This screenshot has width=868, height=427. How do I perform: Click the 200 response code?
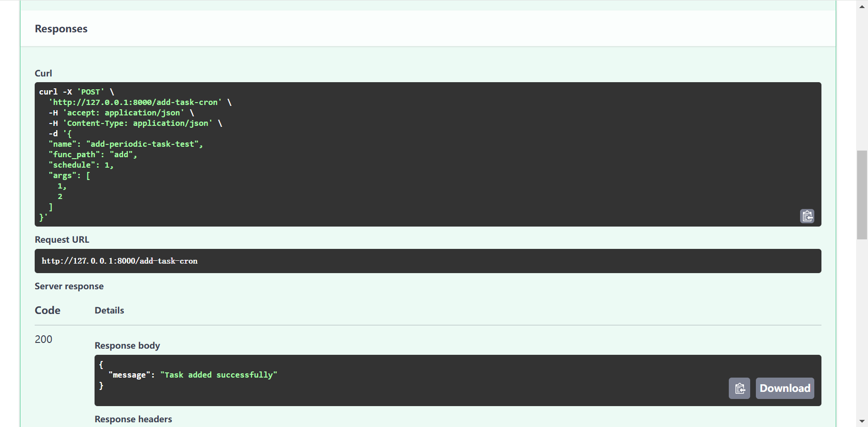pos(43,339)
